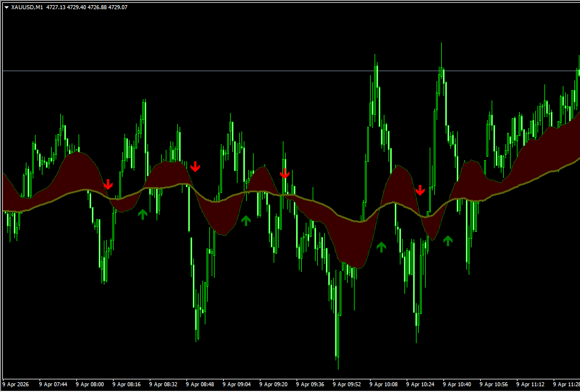The height and width of the screenshot is (392, 580).
Task: Click the green buy arrow near 08:16
Action: click(x=143, y=214)
